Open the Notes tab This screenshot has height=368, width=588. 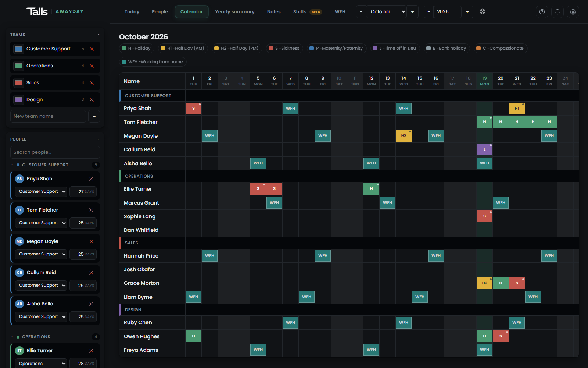point(274,12)
